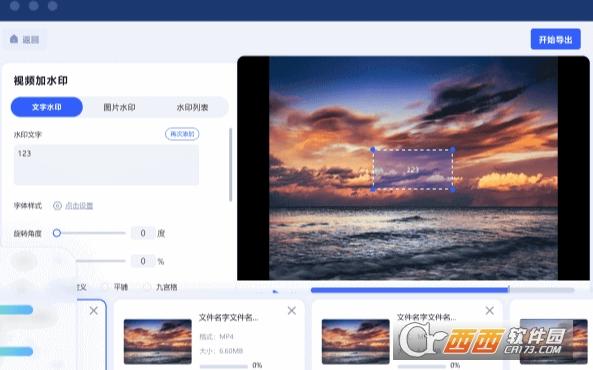The width and height of the screenshot is (593, 370).
Task: Click the 字体样式 settings gear icon
Action: (57, 205)
